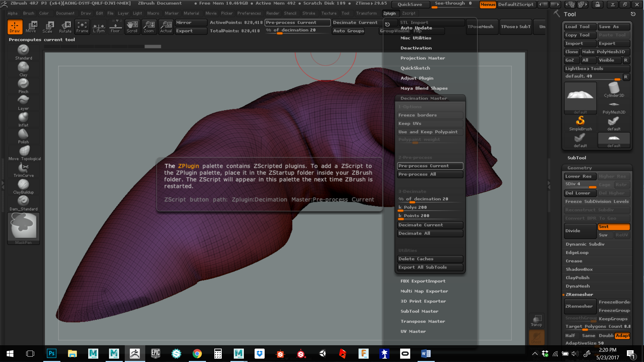Click the Actual size icon
This screenshot has width=644, height=362.
[x=166, y=27]
